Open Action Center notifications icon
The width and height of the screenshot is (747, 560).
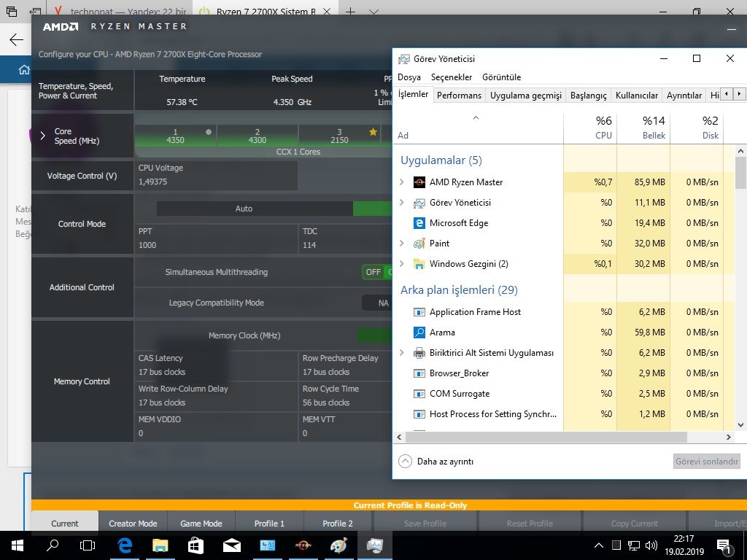(x=724, y=545)
